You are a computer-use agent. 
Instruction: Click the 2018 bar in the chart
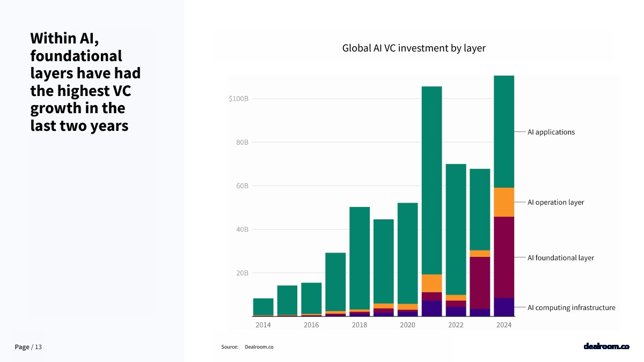pos(360,262)
